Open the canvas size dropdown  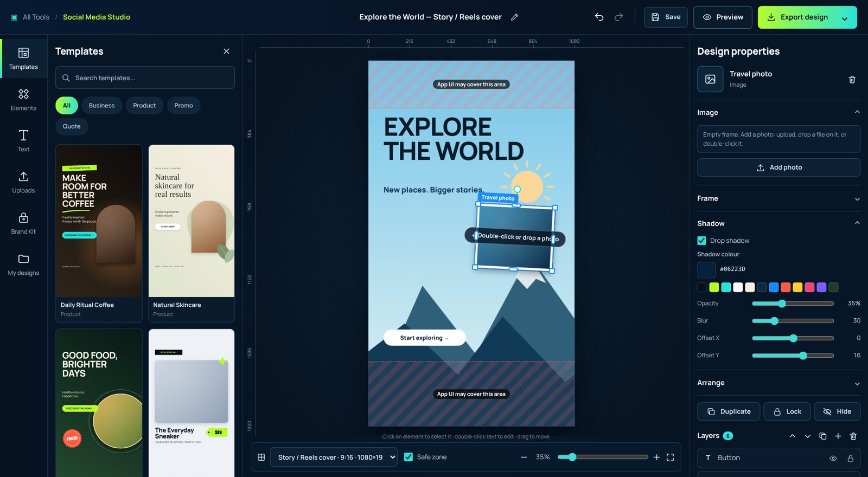[334, 457]
